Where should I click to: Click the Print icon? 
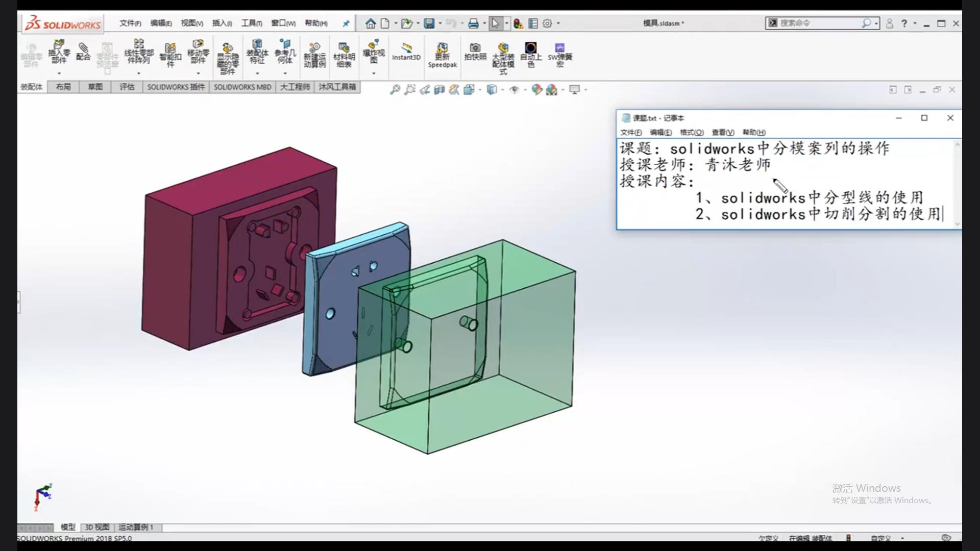[473, 23]
